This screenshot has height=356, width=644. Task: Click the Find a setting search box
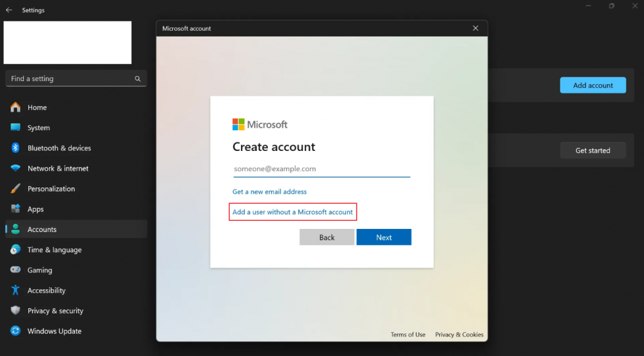(76, 79)
